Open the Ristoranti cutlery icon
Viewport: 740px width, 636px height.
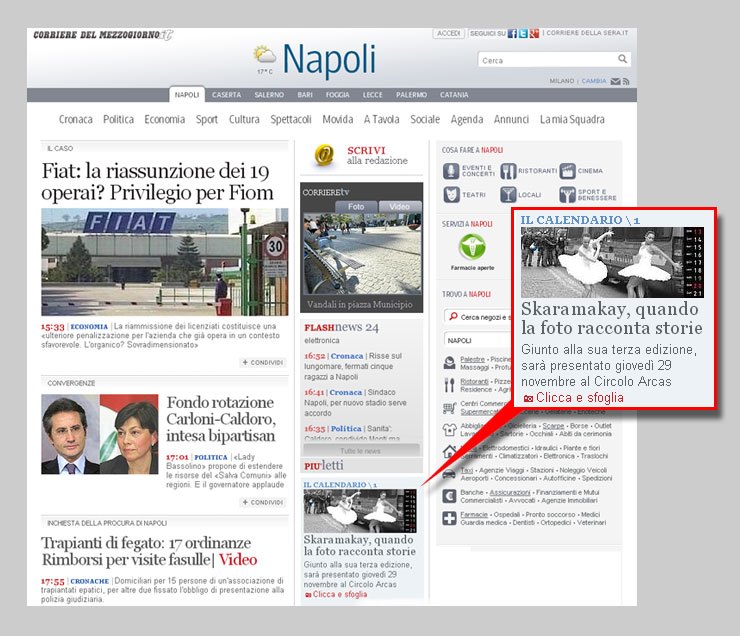pos(508,171)
